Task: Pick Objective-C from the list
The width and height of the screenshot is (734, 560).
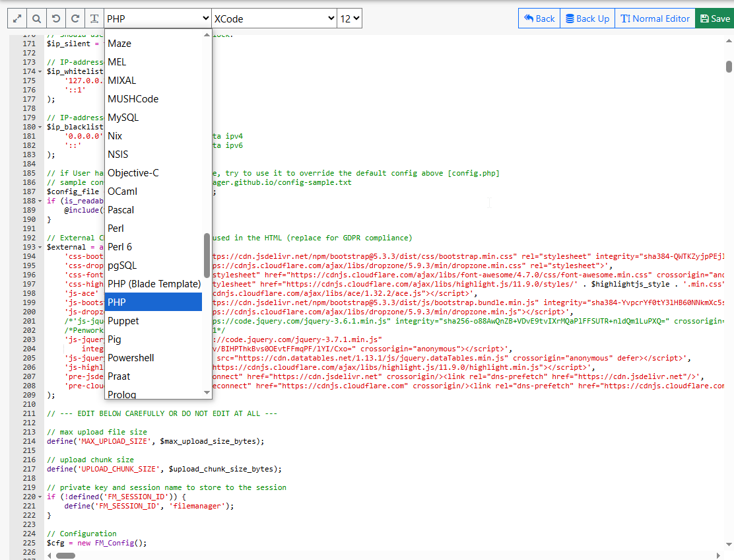Action: click(x=154, y=173)
